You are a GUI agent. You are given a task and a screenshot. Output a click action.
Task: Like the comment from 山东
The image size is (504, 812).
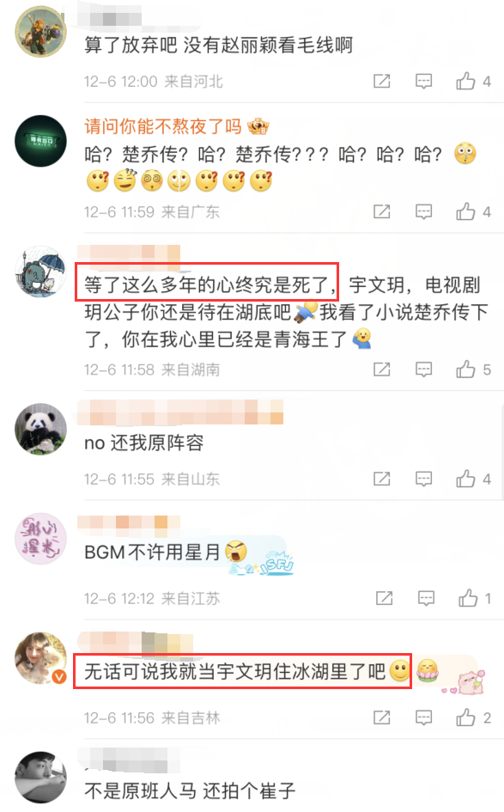472,479
